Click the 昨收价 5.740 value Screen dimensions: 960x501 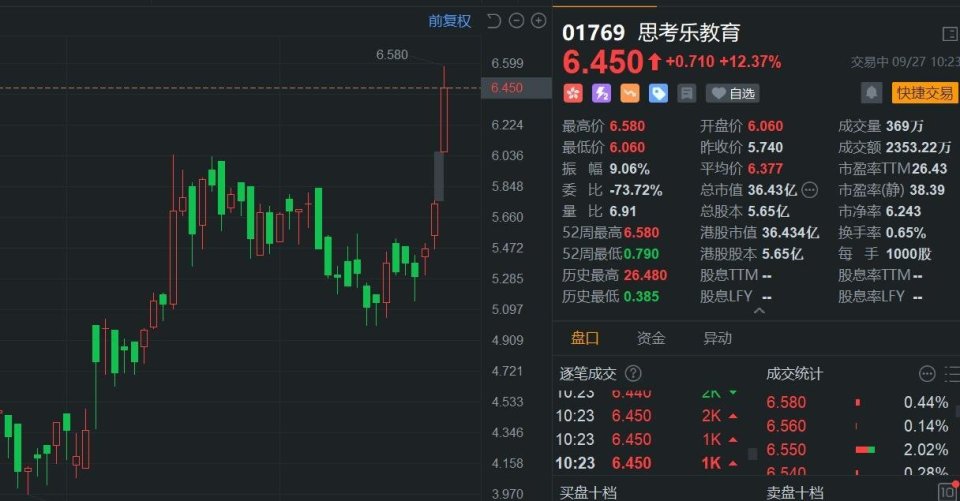765,148
